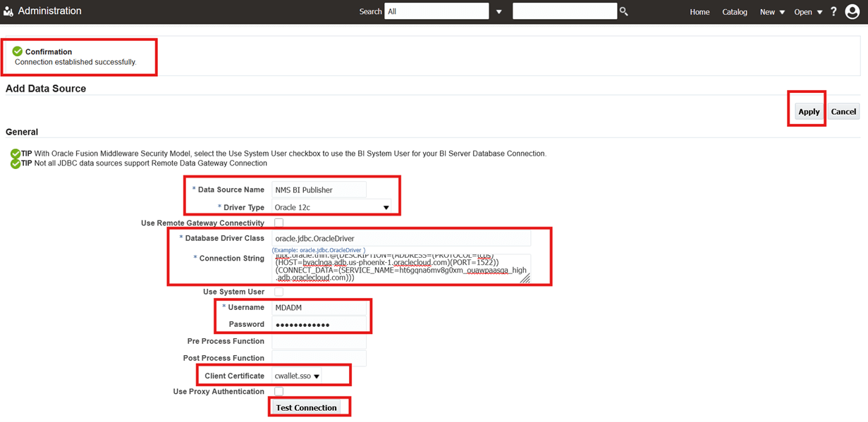Click the '(Example: oracle.jdbc.OracleDriver )' hint text
Image resolution: width=868 pixels, height=422 pixels.
[x=319, y=250]
